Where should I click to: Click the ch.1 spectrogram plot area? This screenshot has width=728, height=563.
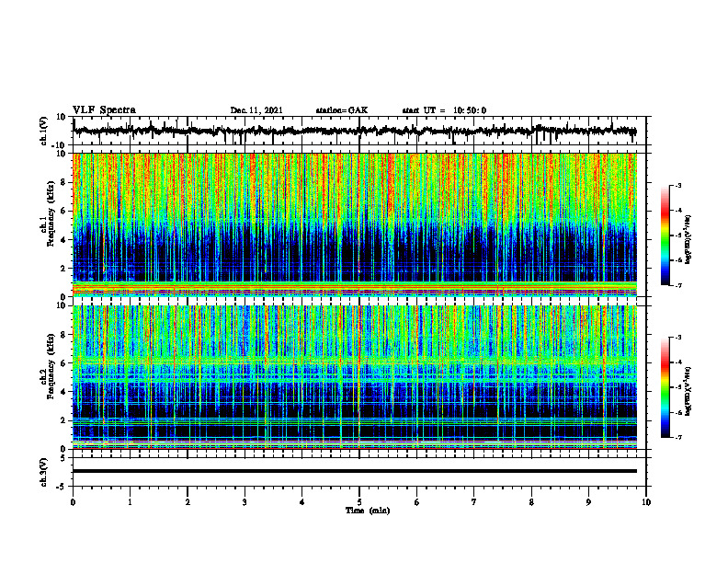[355, 224]
